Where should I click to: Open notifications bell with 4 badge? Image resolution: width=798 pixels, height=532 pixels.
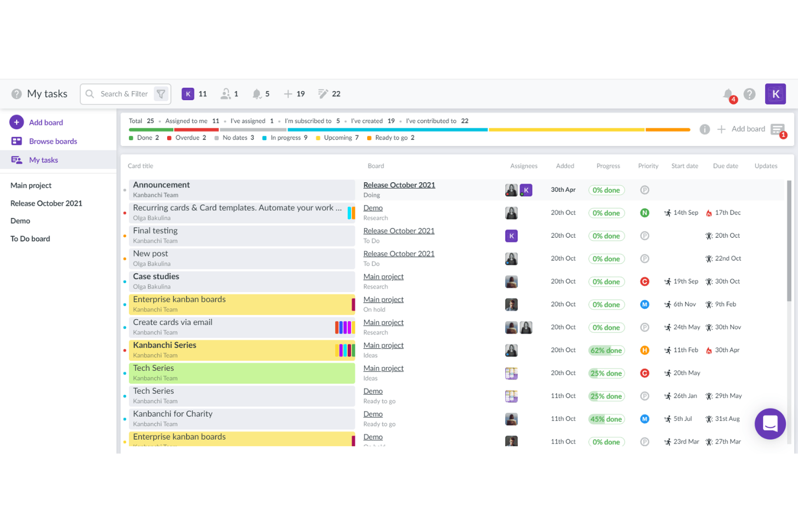[x=729, y=95]
